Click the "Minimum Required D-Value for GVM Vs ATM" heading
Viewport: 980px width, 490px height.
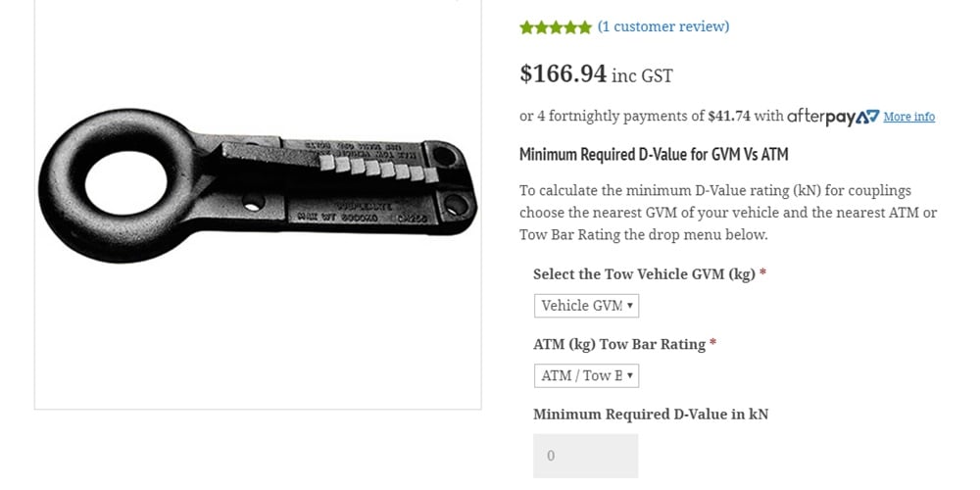[654, 154]
